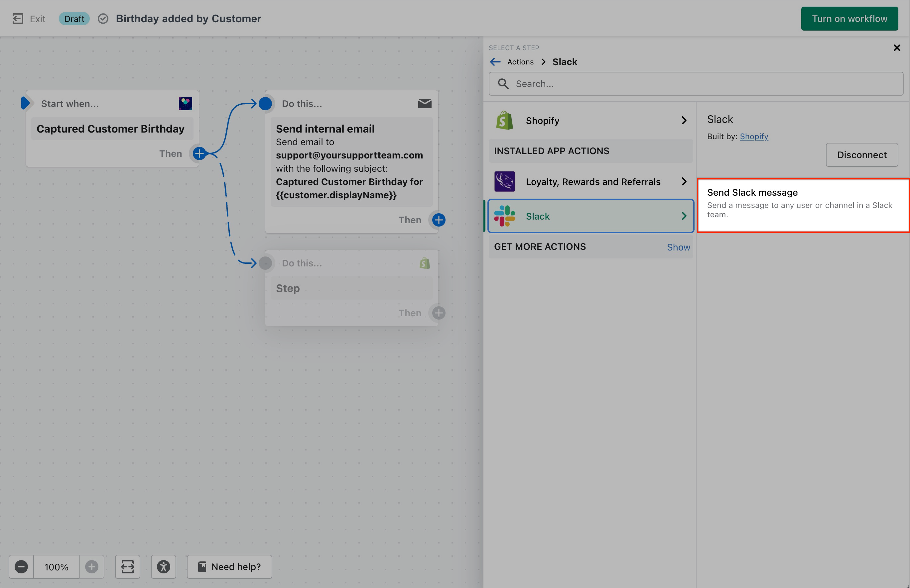The image size is (910, 588).
Task: Click the INSTALLED APP ACTIONS heading
Action: coord(551,151)
